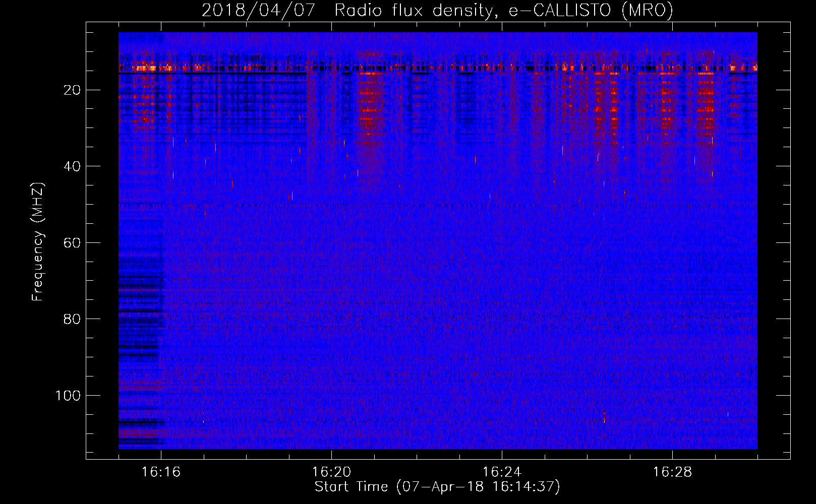This screenshot has width=816, height=504.
Task: Click the 60 frequency tick label
Action: point(72,243)
